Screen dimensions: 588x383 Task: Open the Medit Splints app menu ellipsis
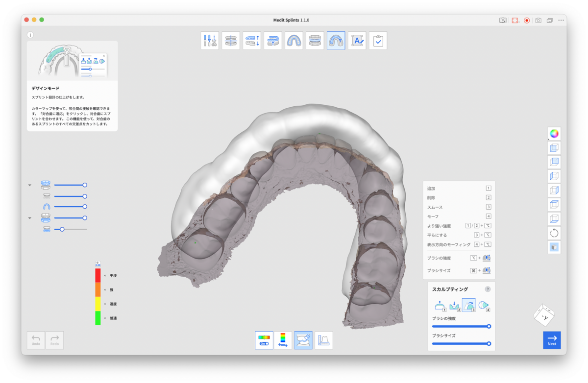click(561, 20)
